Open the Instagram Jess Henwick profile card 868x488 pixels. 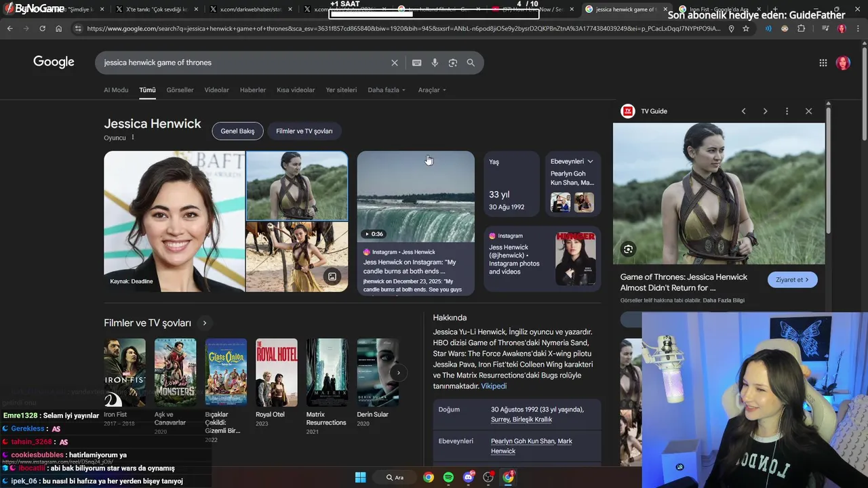click(542, 258)
